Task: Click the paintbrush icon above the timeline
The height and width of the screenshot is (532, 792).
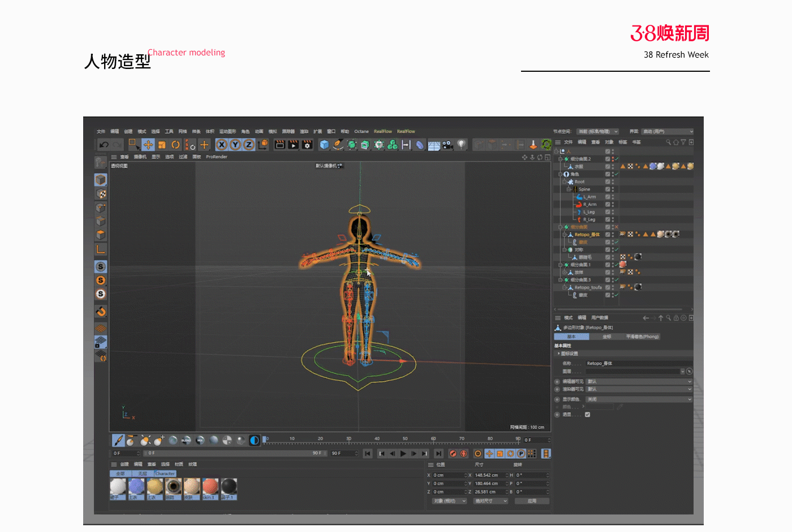Action: click(118, 440)
